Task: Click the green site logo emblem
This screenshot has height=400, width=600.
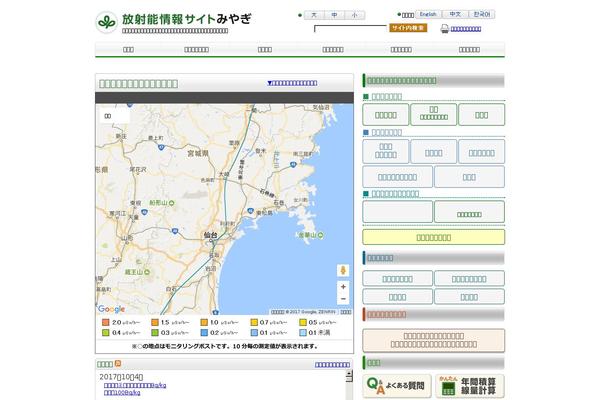Action: coord(106,22)
